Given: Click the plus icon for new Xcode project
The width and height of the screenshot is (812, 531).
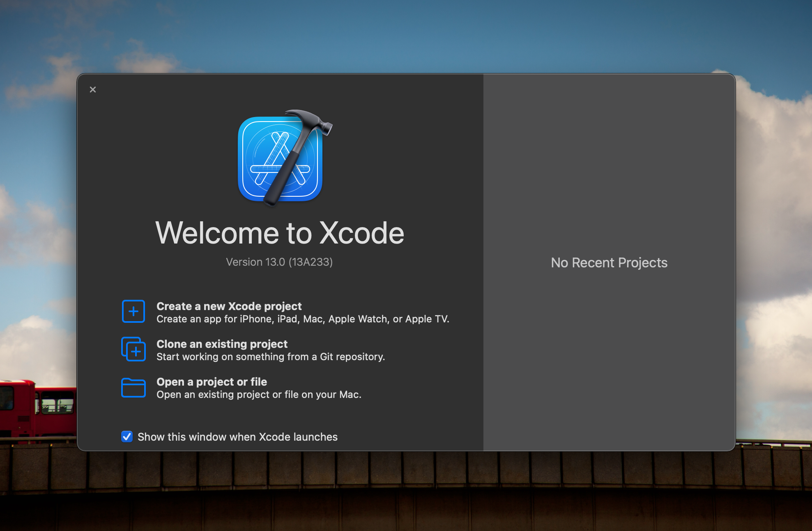Looking at the screenshot, I should [133, 311].
